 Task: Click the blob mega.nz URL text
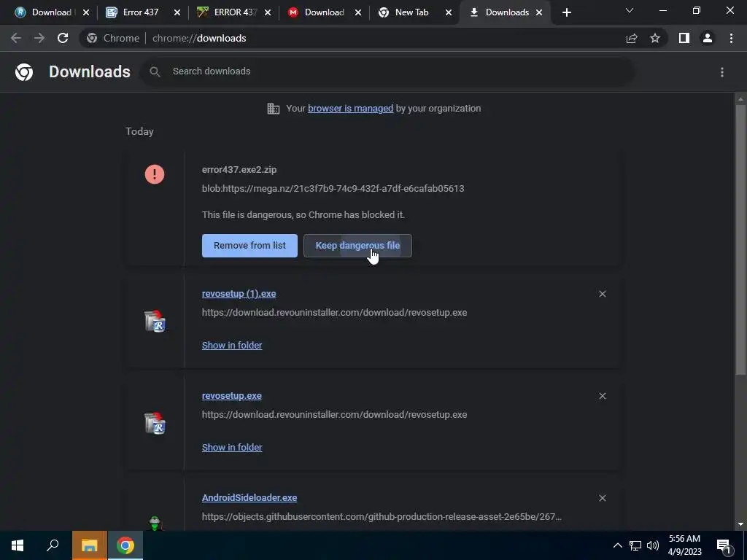pos(333,189)
